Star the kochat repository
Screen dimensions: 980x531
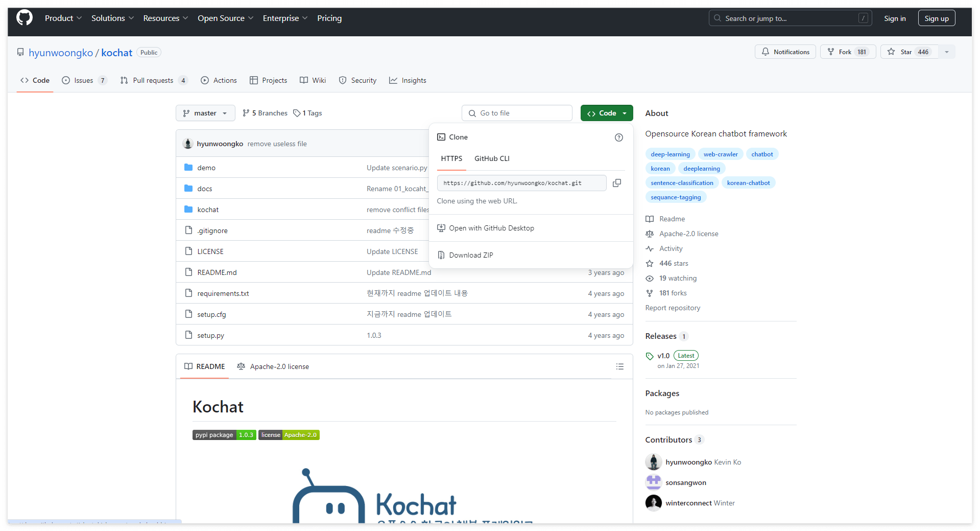pyautogui.click(x=909, y=52)
